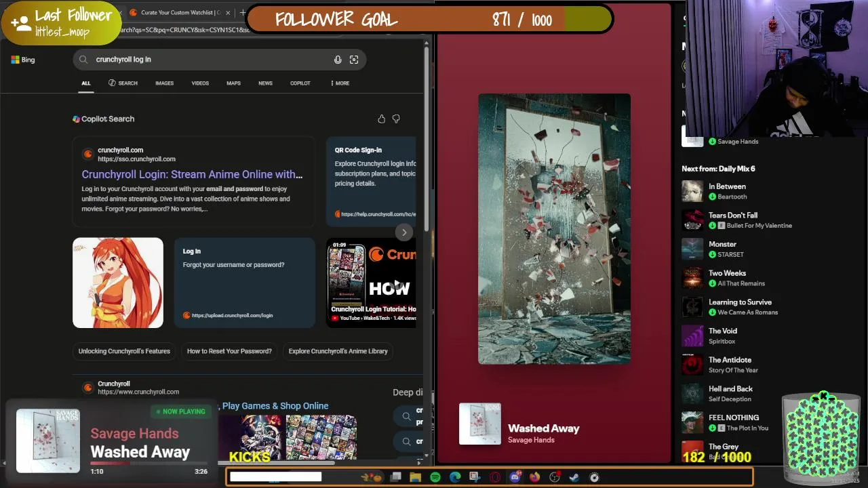868x488 pixels.
Task: Open Snipping Tool from the taskbar
Action: pos(475,477)
